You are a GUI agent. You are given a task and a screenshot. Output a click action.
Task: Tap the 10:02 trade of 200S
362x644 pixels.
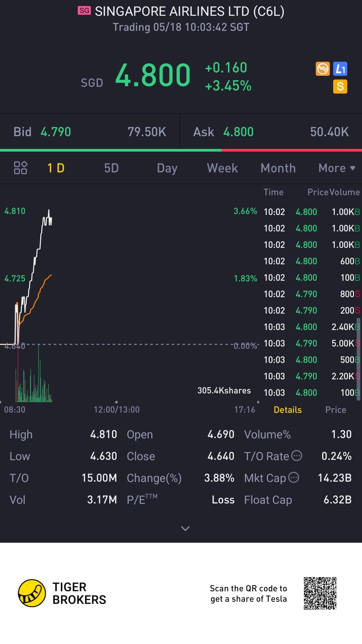point(312,310)
